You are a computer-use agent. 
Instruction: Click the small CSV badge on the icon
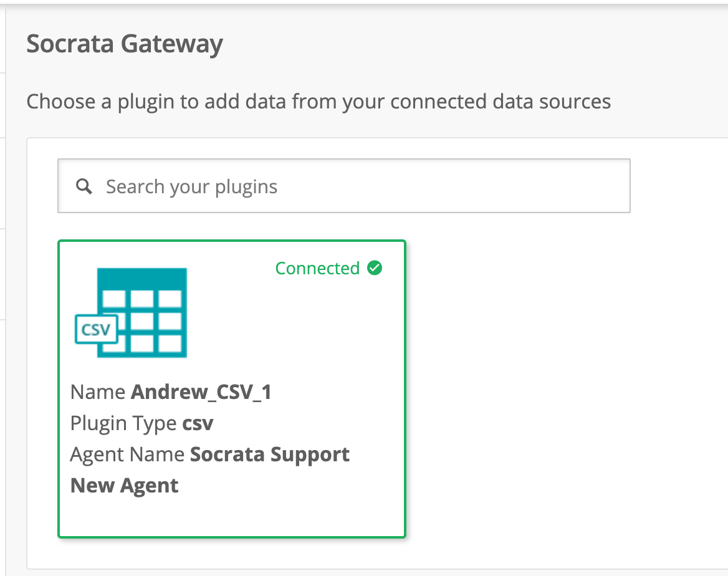[96, 329]
